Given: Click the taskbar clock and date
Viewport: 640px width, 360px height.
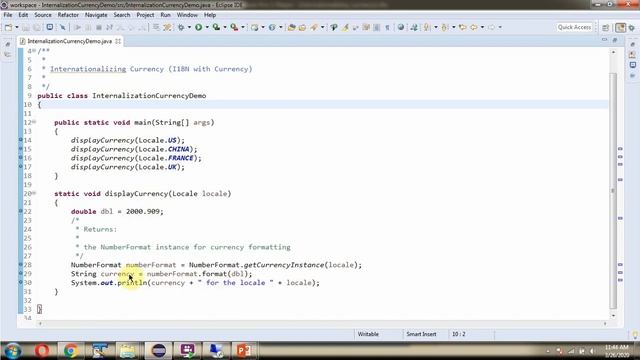Looking at the screenshot, I should point(618,351).
